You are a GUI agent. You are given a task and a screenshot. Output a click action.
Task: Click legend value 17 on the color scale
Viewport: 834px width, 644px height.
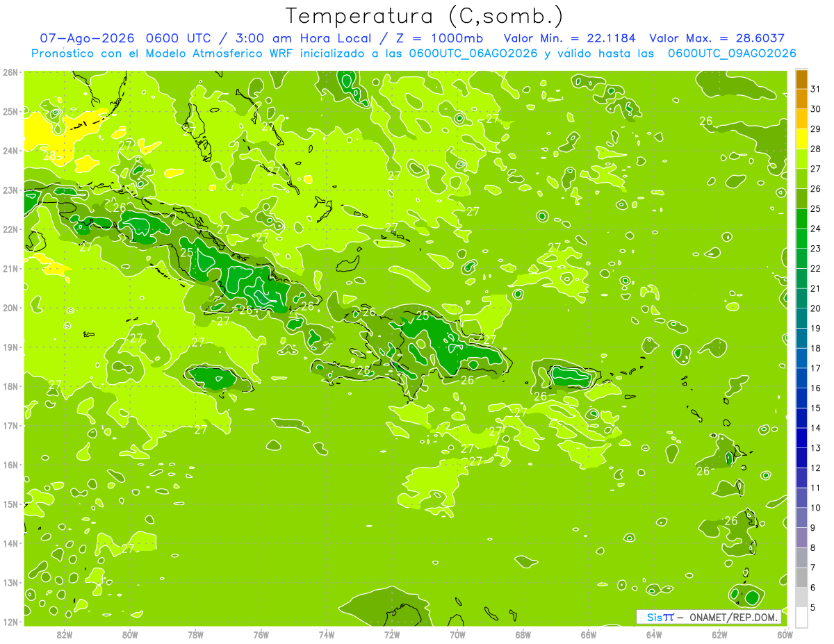[815, 368]
